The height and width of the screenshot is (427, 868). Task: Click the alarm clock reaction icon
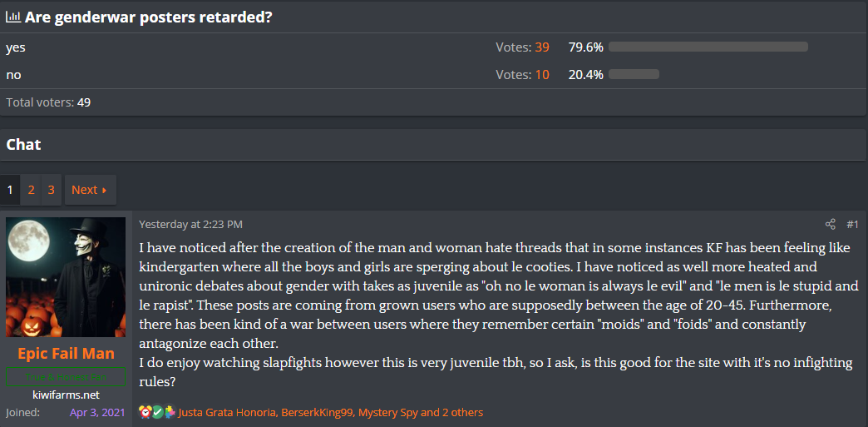[145, 412]
